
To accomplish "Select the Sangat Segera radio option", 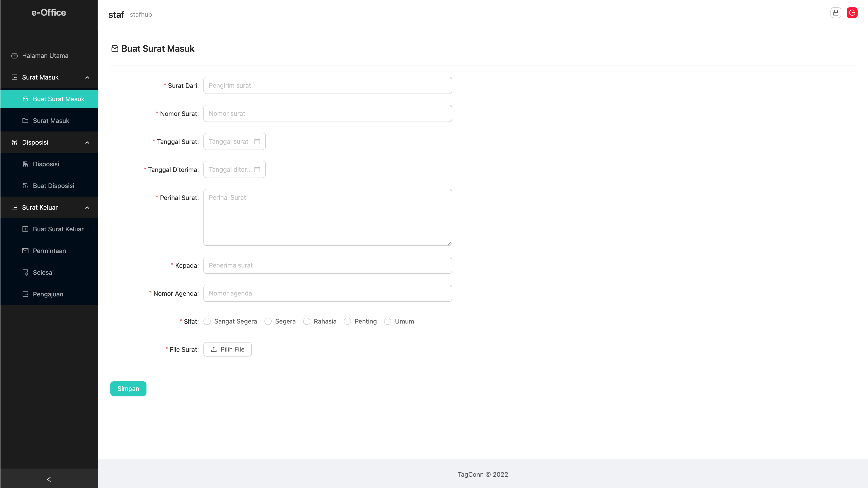I will 207,321.
